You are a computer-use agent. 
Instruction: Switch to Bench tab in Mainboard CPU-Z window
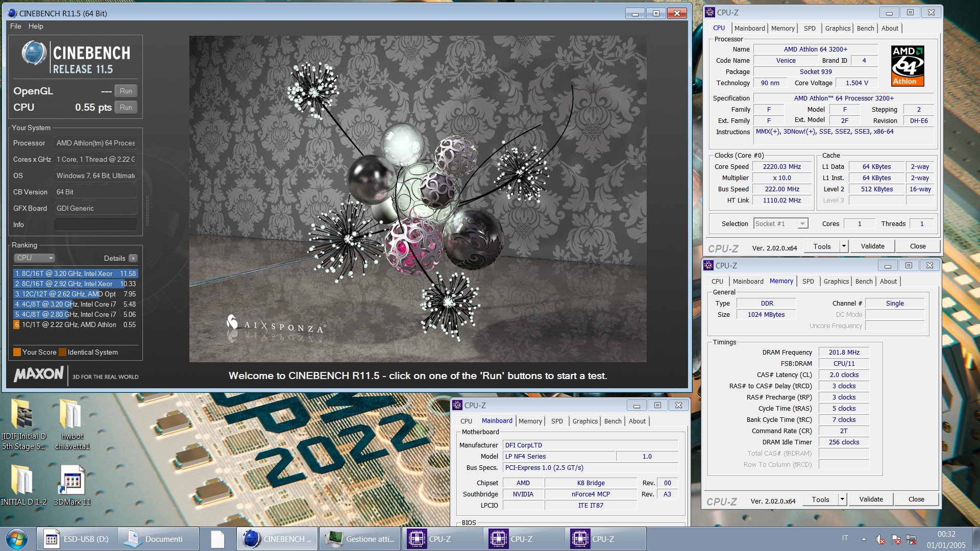point(612,421)
